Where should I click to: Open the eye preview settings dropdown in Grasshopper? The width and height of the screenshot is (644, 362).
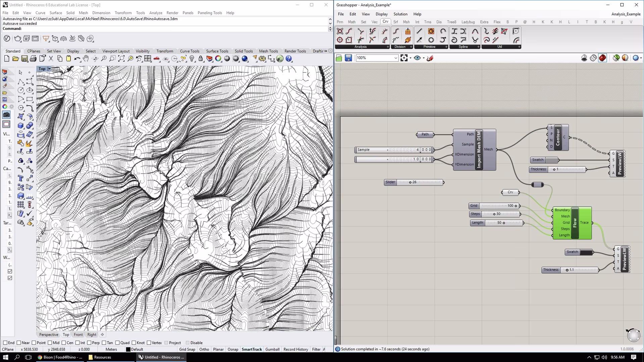(x=424, y=58)
